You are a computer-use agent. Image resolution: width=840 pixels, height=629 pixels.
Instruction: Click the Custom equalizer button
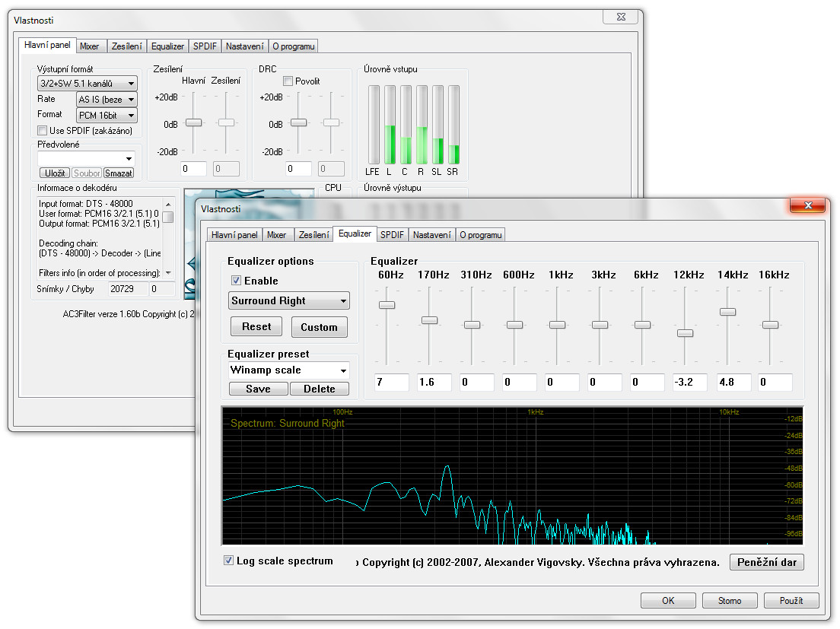coord(319,327)
